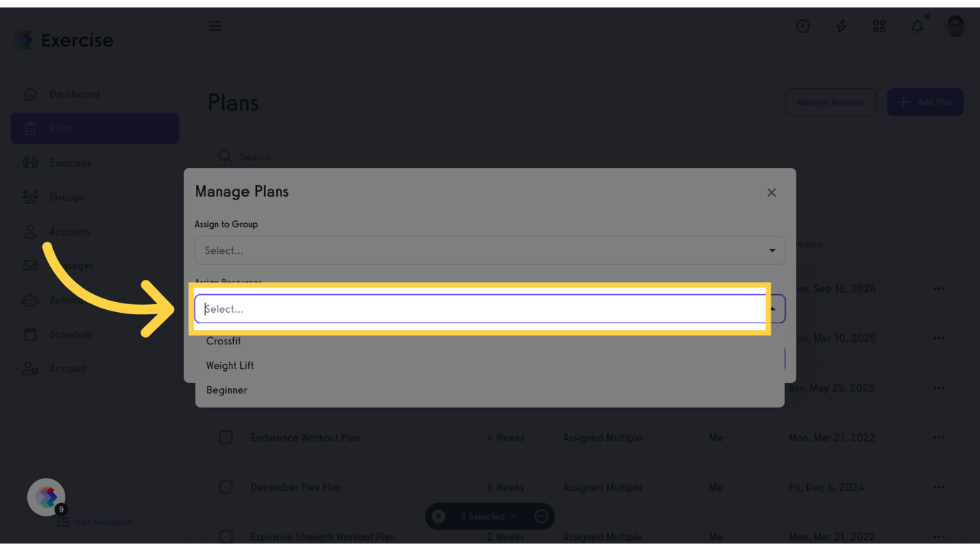Check the Endurance Workout Plan row

click(226, 437)
